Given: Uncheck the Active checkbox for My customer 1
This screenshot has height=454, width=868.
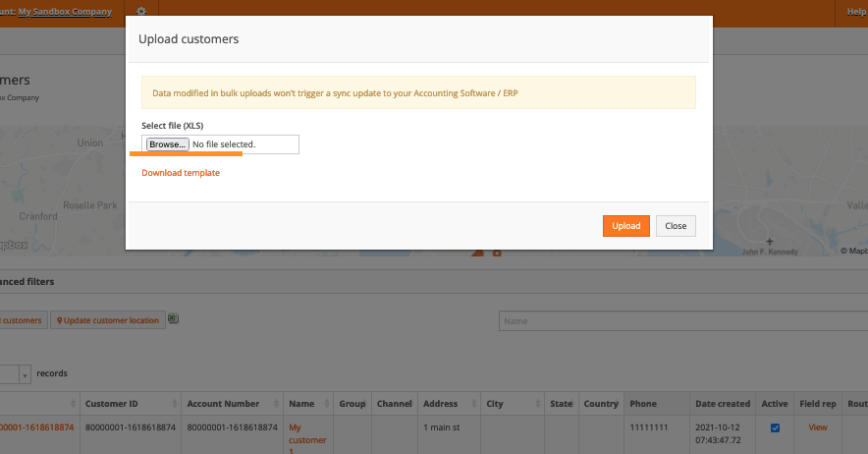Looking at the screenshot, I should 775,427.
